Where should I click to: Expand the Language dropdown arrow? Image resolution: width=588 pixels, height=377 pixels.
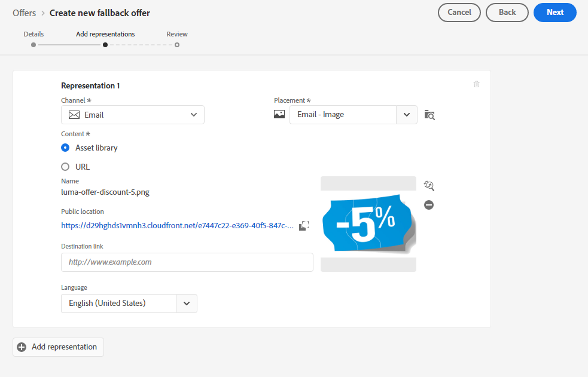pos(187,304)
